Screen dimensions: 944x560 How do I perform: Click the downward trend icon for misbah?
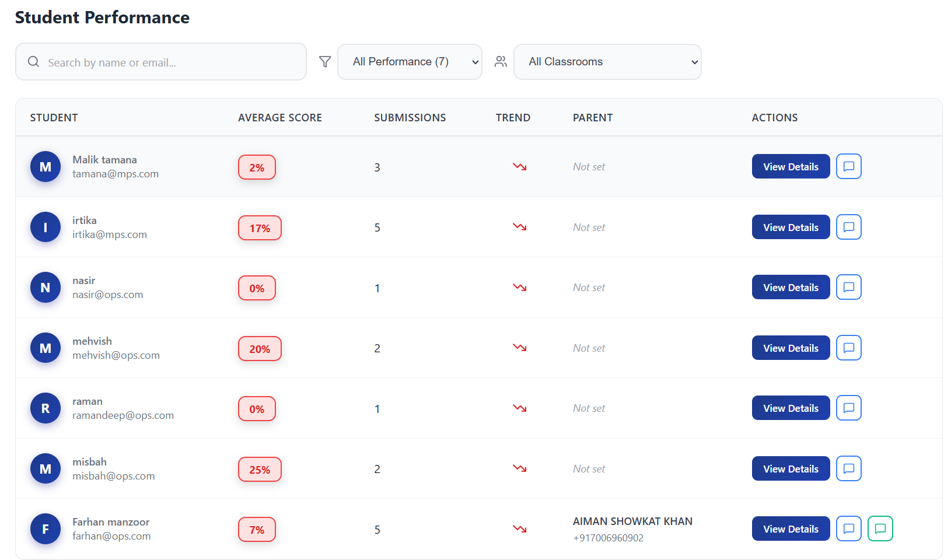tap(520, 468)
